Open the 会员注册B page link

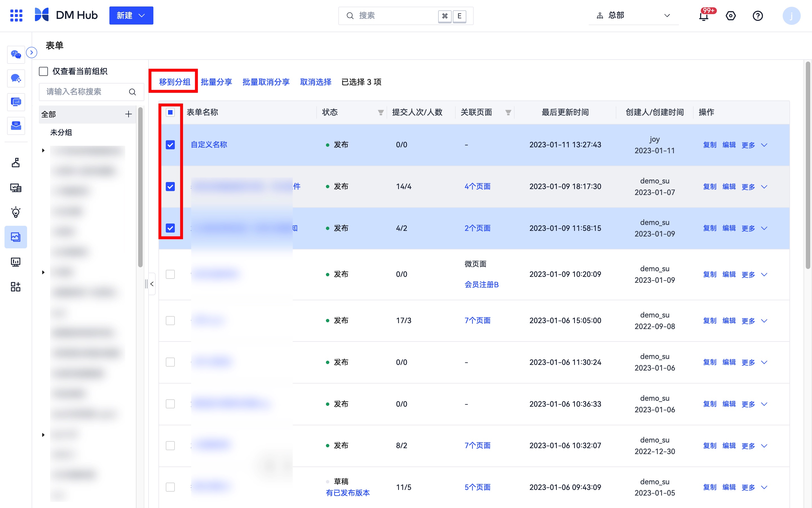[482, 284]
